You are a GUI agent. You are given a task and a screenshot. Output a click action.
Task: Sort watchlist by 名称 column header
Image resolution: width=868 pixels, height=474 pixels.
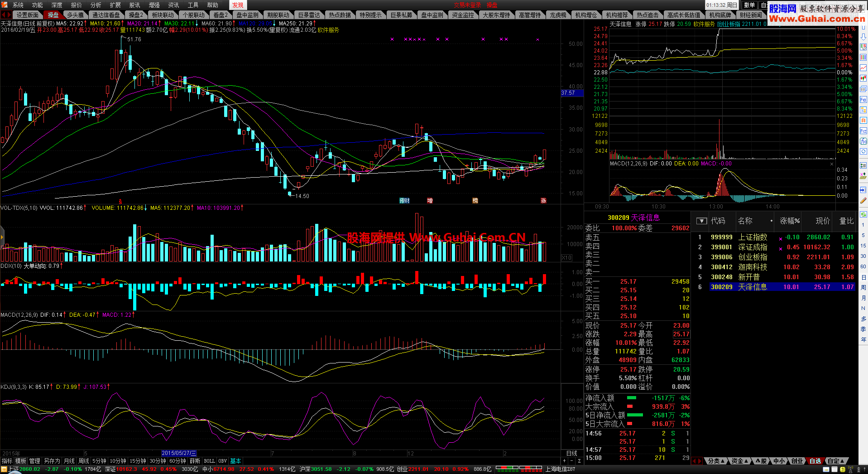(745, 221)
